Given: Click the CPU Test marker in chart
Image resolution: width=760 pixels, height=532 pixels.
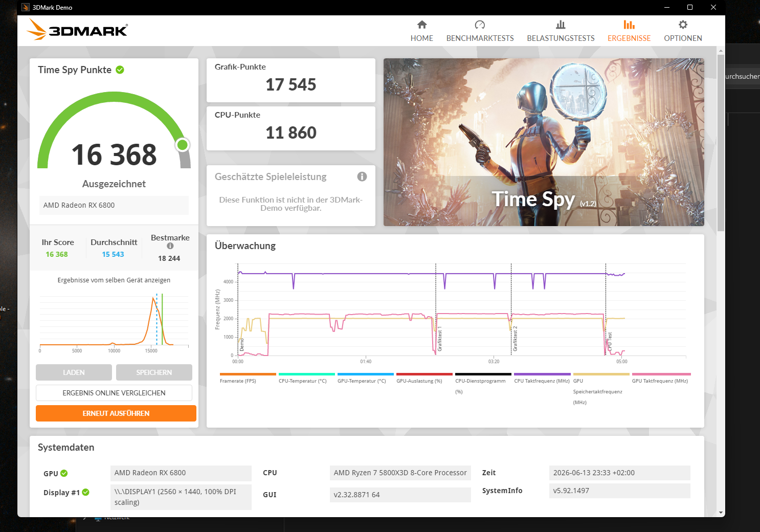Looking at the screenshot, I should (x=610, y=341).
